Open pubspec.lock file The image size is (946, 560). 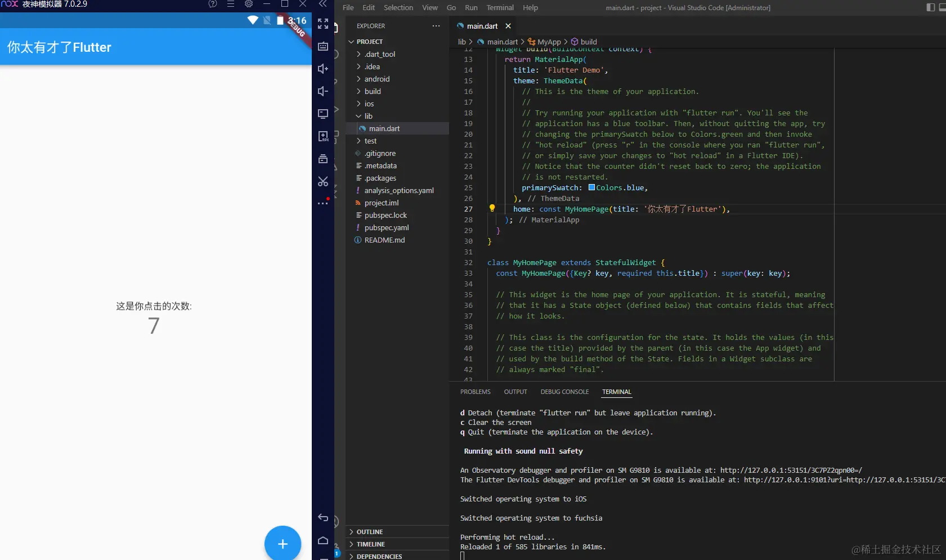pyautogui.click(x=397, y=215)
